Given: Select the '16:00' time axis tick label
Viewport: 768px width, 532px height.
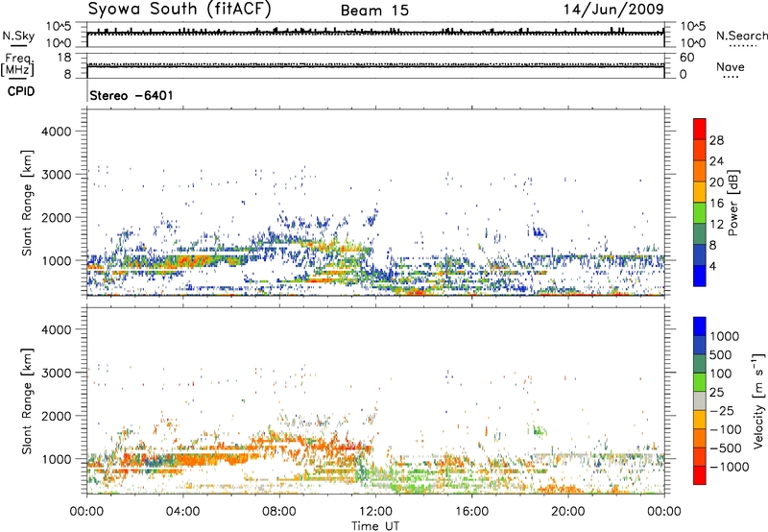Looking at the screenshot, I should tap(471, 512).
